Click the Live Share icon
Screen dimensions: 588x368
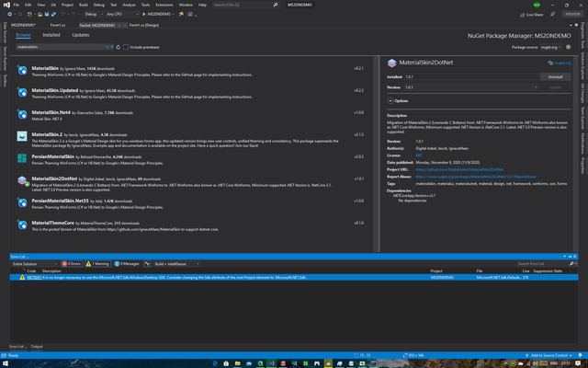[x=523, y=15]
